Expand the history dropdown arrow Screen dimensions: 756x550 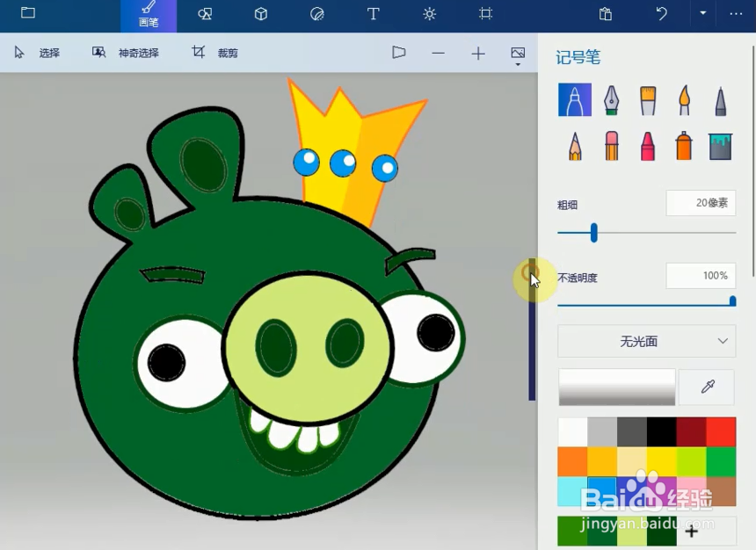[703, 13]
